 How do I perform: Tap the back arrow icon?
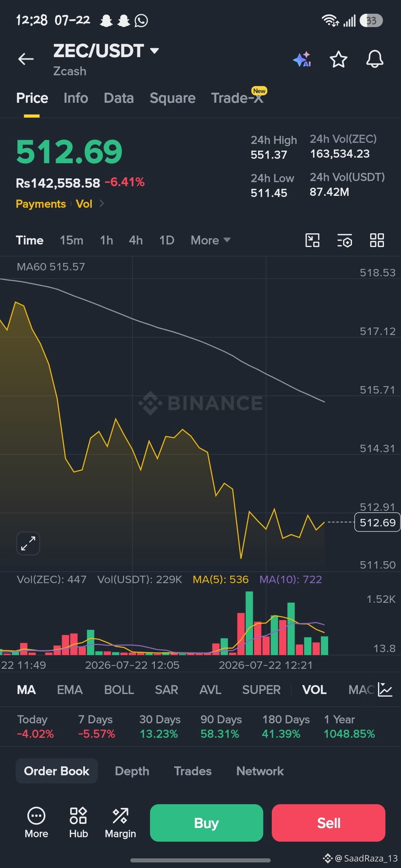coord(26,59)
